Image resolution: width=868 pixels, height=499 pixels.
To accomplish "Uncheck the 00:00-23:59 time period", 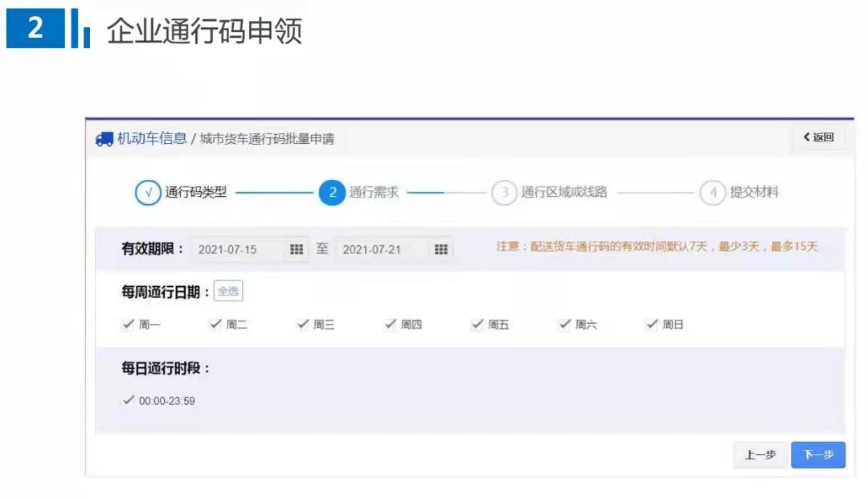I will pyautogui.click(x=128, y=400).
